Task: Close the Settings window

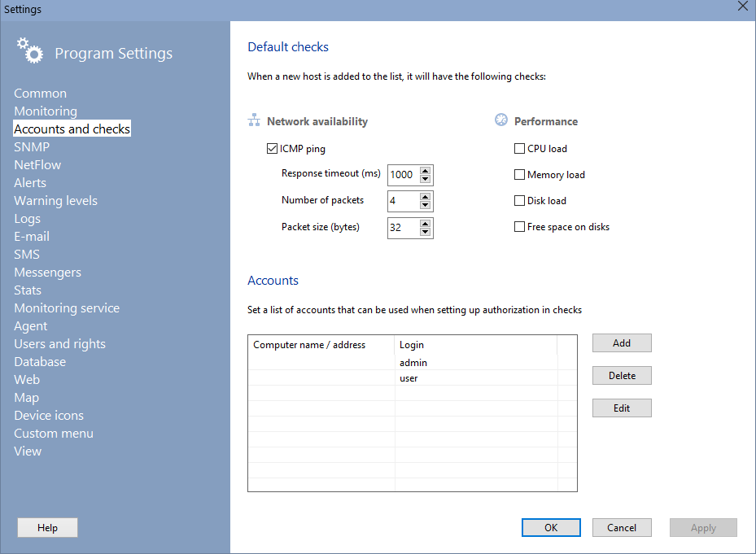Action: (x=742, y=7)
